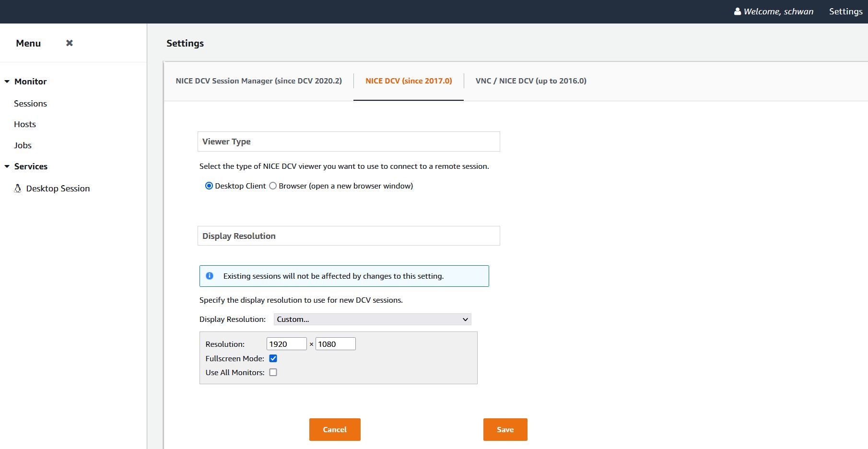
Task: Click the resolution width field 1920
Action: coord(286,344)
